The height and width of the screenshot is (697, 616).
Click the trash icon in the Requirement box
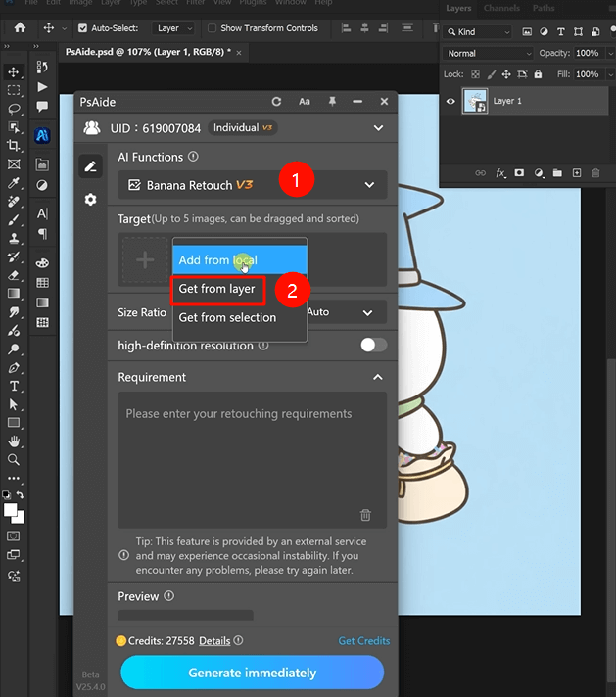pyautogui.click(x=365, y=515)
